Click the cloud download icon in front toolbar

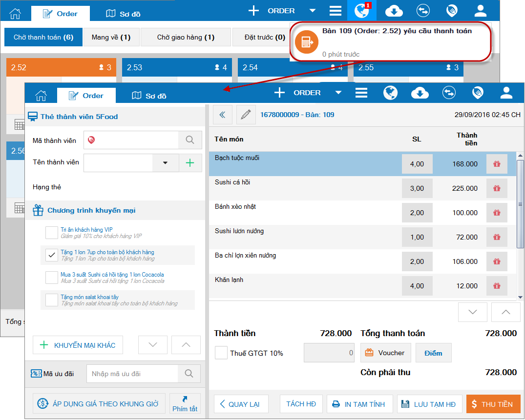point(420,93)
